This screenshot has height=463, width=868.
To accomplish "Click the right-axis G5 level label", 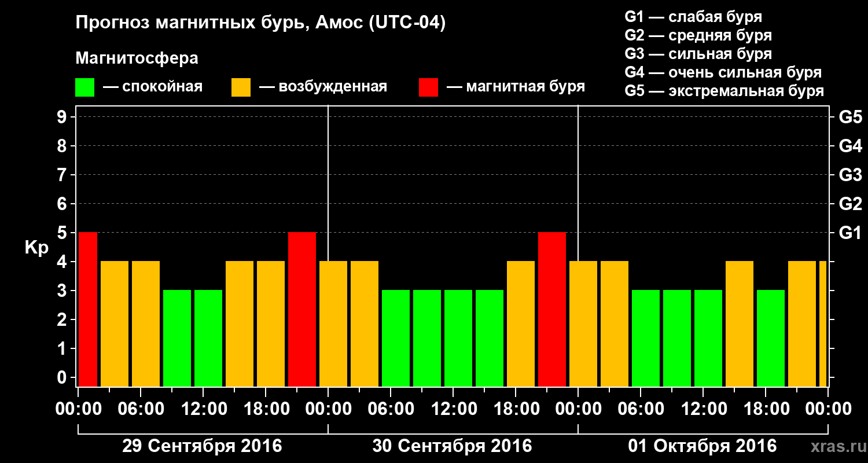I will (851, 117).
